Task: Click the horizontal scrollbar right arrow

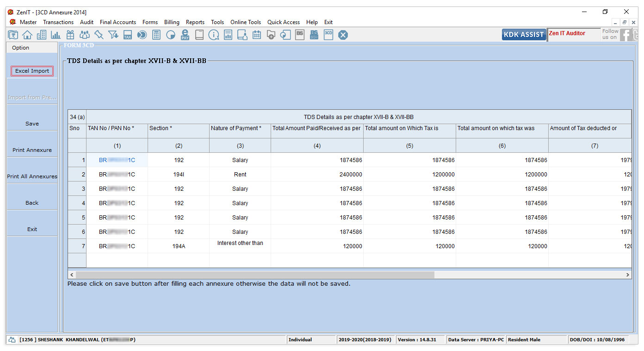Action: (x=627, y=275)
